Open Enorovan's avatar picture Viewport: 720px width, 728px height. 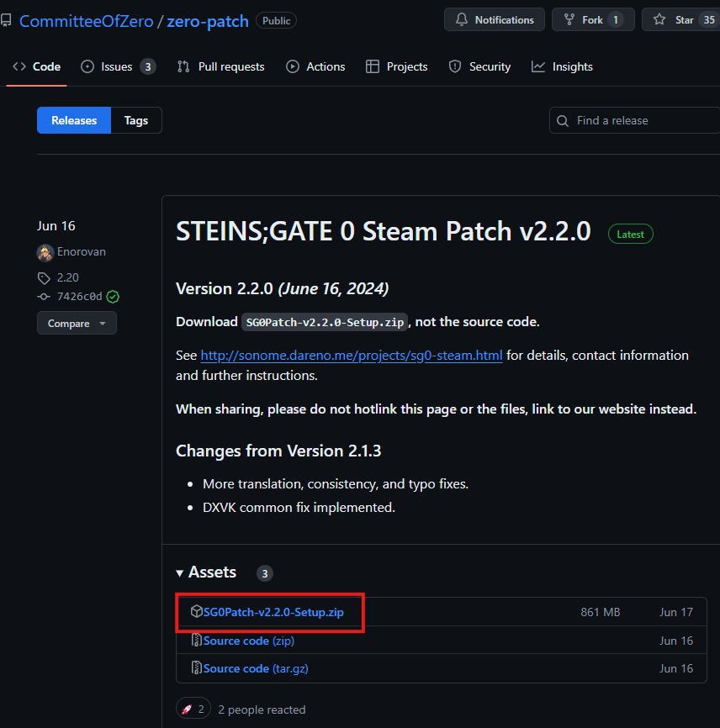45,252
